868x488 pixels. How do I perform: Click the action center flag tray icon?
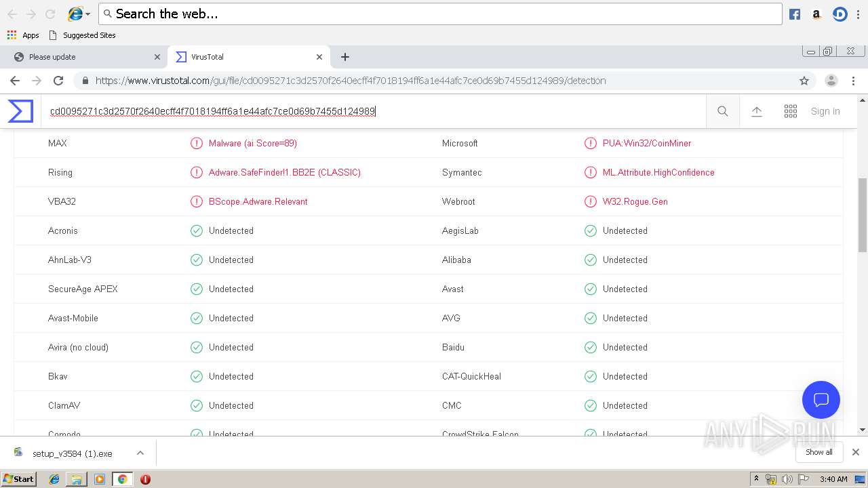click(x=803, y=479)
